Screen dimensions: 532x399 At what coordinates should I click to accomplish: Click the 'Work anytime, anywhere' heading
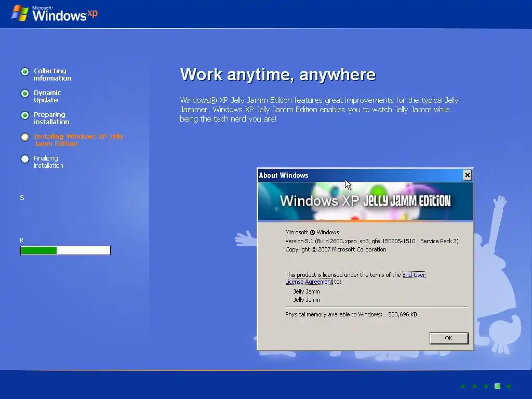278,74
